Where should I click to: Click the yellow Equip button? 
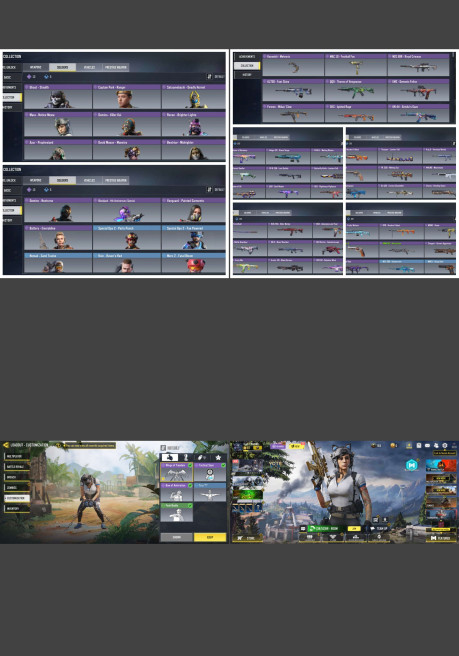pos(210,537)
